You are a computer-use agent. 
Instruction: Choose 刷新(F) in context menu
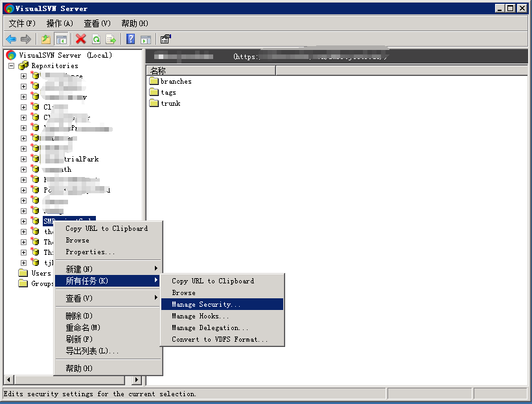pos(106,339)
